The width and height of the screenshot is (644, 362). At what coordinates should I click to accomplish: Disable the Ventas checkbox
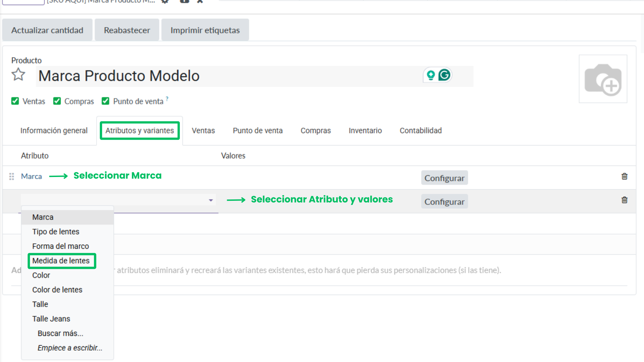coord(15,101)
